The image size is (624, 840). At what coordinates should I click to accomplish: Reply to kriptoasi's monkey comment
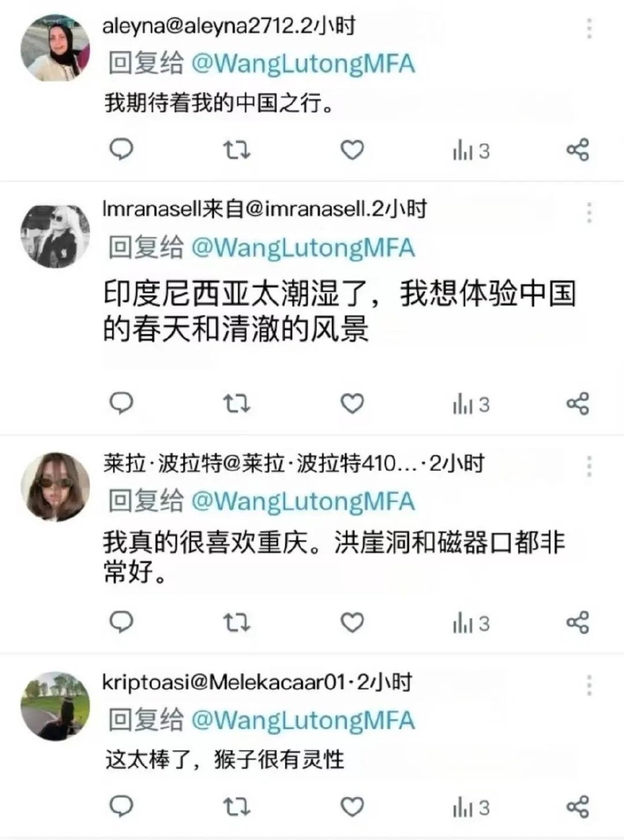coord(121,806)
